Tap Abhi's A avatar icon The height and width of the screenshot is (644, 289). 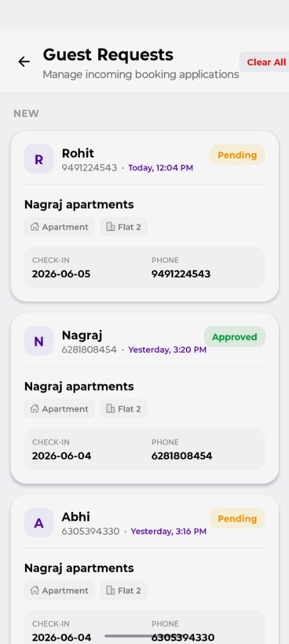38,523
